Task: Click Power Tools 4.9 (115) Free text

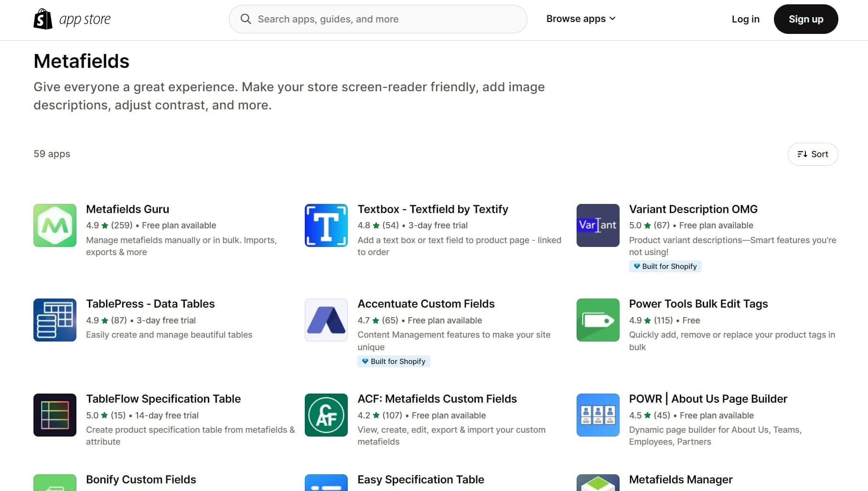Action: pos(664,320)
